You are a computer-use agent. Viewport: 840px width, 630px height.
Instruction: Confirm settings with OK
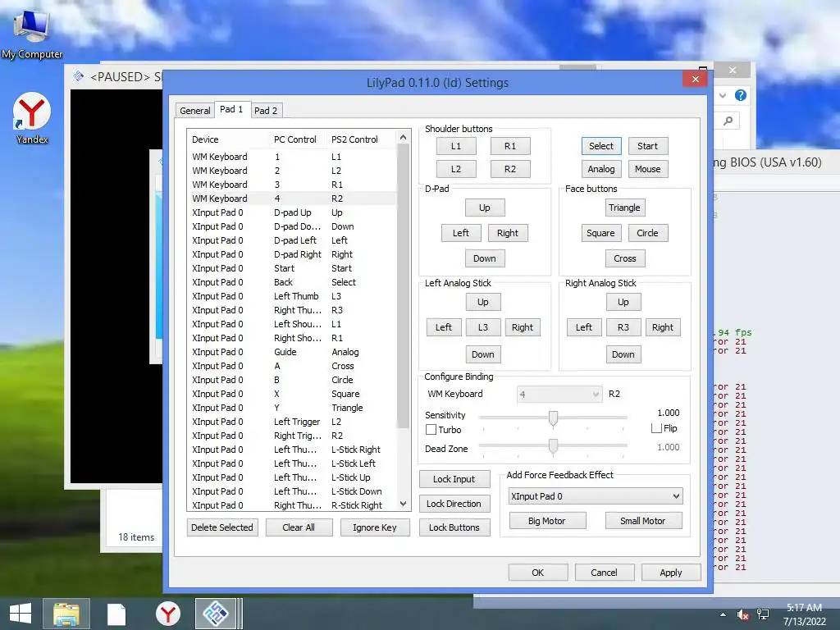click(538, 573)
